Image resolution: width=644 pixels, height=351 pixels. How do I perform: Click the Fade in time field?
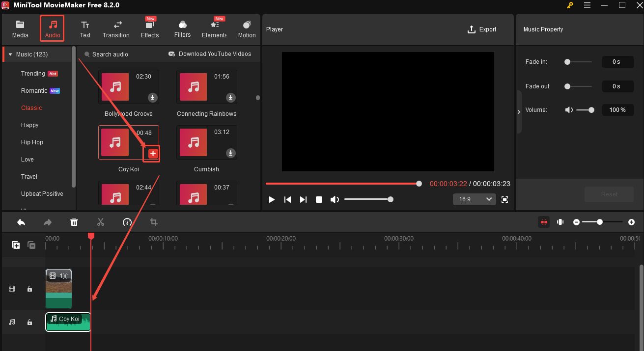click(x=617, y=62)
